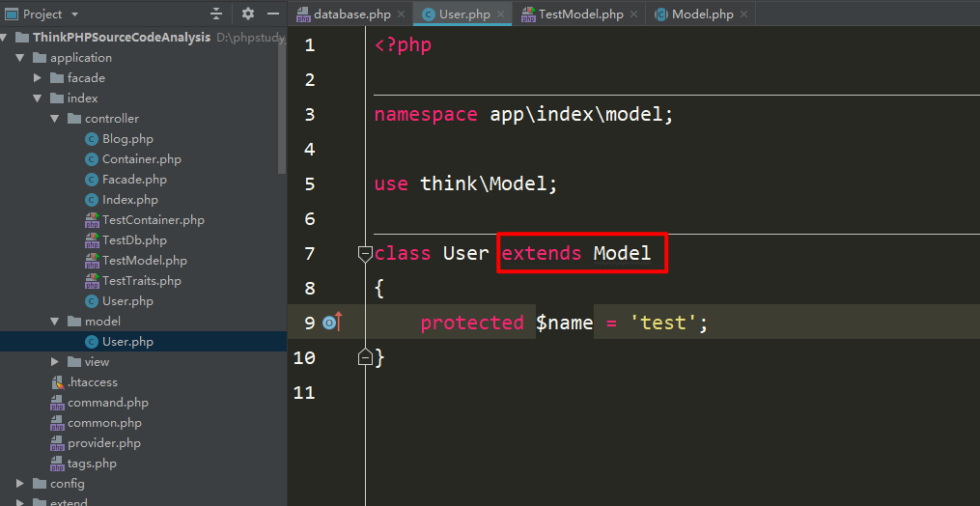Viewport: 980px width, 506px height.
Task: Select TestModel.php in the project tree
Action: pyautogui.click(x=145, y=260)
